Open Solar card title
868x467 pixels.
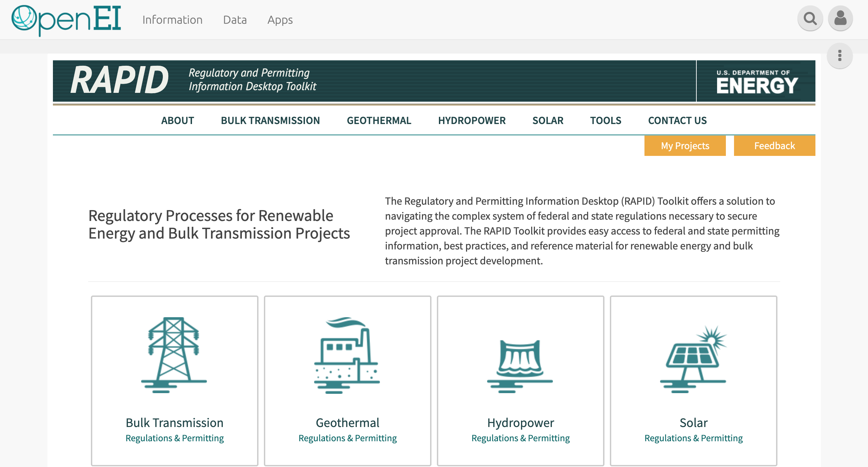tap(694, 423)
